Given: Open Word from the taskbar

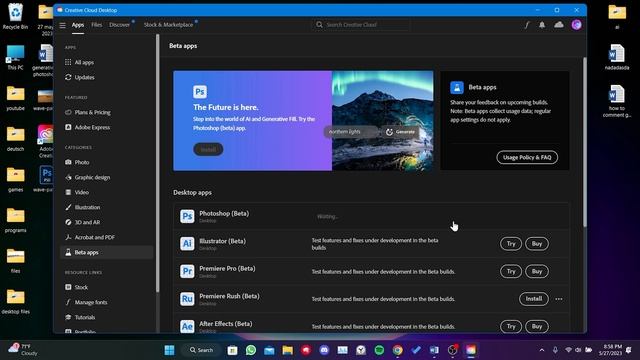Looking at the screenshot, I should point(434,350).
